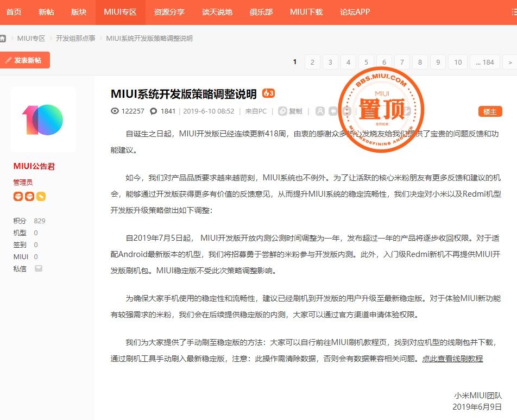517x420 pixels.
Task: Open the 点此查看线刷教程 link
Action: 452,359
